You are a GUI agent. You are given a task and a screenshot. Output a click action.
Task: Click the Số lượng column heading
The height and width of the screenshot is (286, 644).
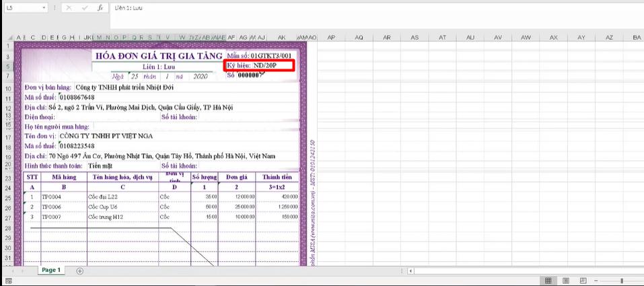coord(204,177)
